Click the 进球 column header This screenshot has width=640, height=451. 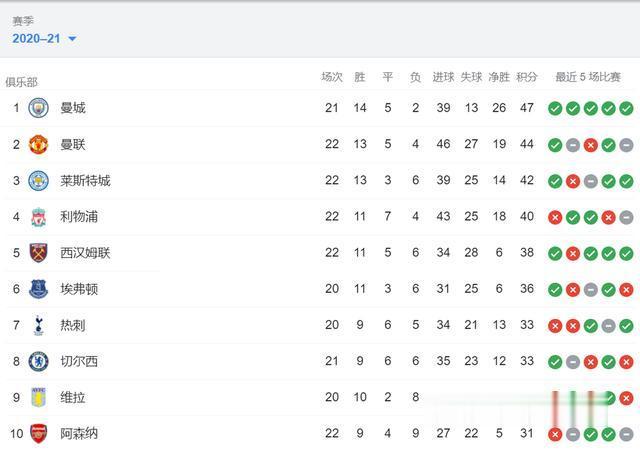coord(443,77)
